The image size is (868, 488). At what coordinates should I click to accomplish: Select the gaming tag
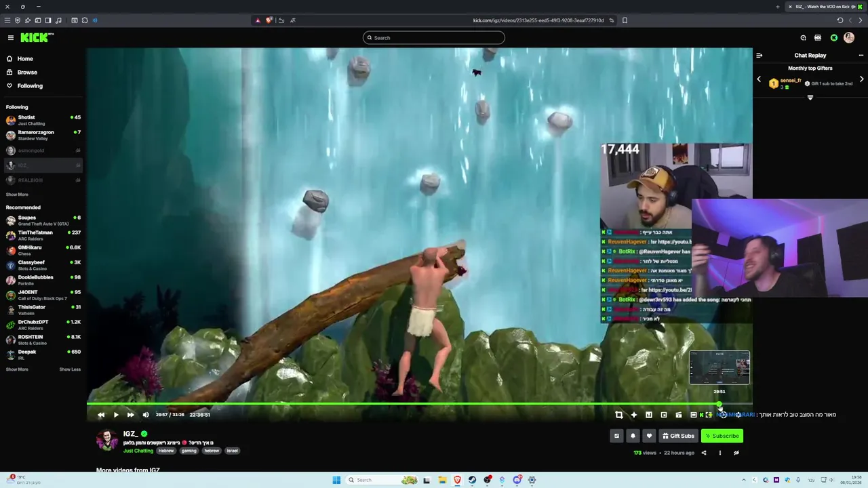[x=189, y=451]
